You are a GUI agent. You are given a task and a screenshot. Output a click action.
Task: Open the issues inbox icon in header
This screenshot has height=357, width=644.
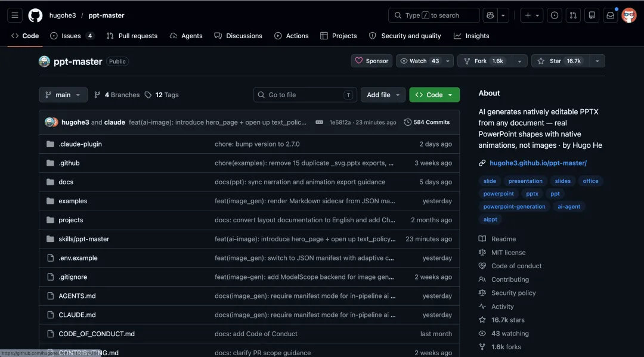[555, 15]
